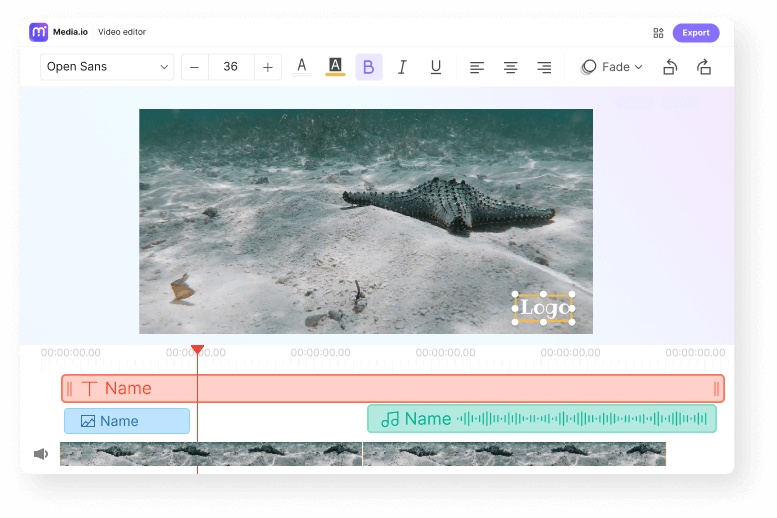Toggle underline formatting
Viewport: 777px width, 518px height.
pos(436,67)
